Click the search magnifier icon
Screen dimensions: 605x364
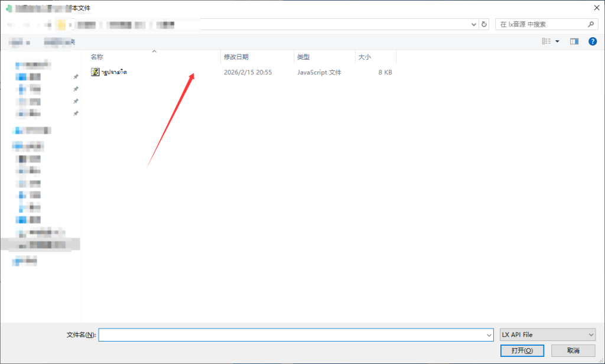pyautogui.click(x=590, y=24)
